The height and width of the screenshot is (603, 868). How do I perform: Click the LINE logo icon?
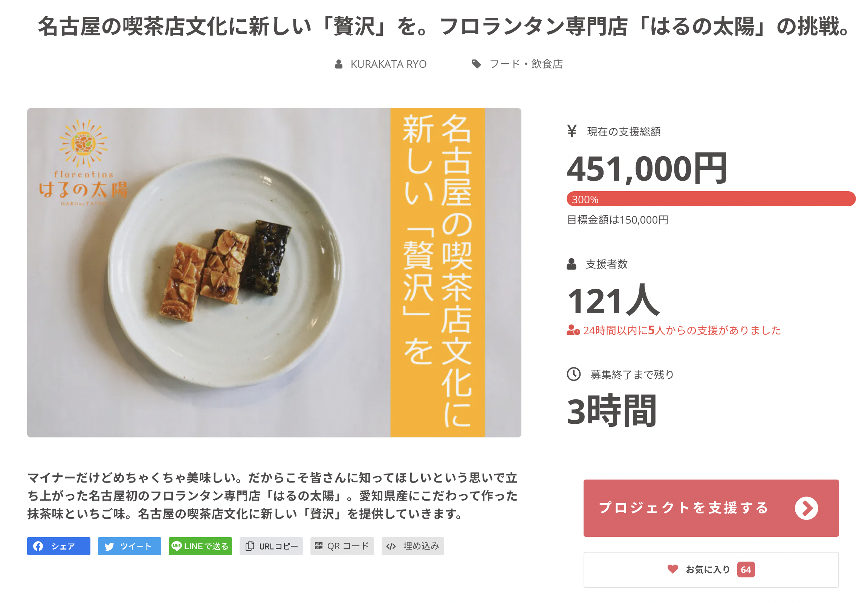click(x=177, y=545)
